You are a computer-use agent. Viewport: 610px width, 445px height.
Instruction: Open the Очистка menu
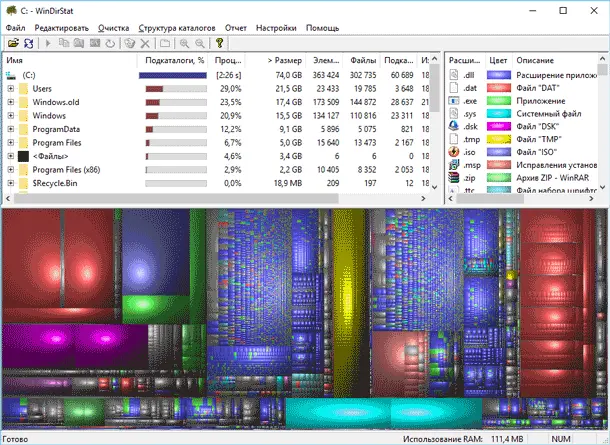click(114, 28)
